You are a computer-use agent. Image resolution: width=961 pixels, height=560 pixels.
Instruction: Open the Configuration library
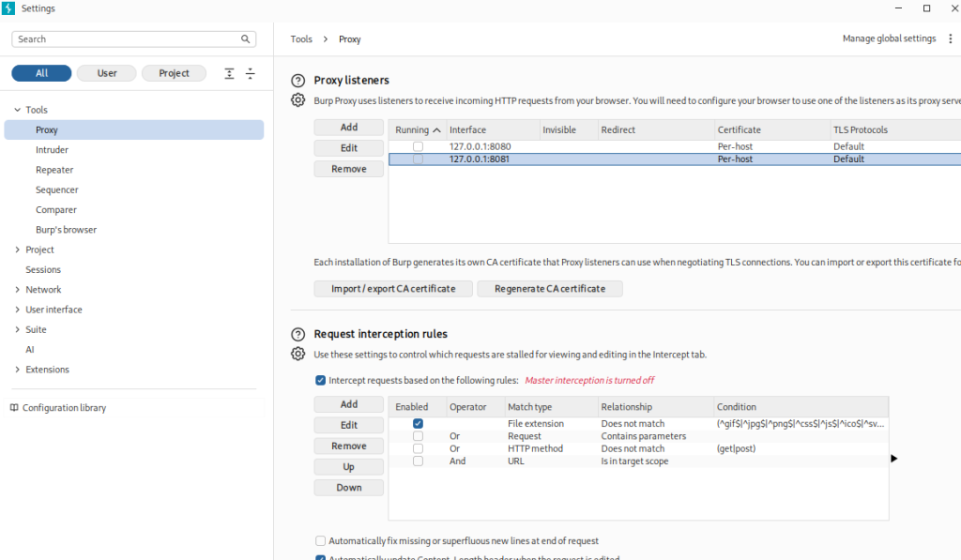pos(65,407)
